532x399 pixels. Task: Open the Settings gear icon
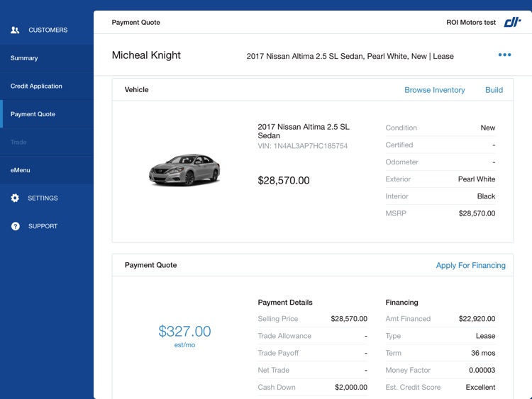(15, 198)
